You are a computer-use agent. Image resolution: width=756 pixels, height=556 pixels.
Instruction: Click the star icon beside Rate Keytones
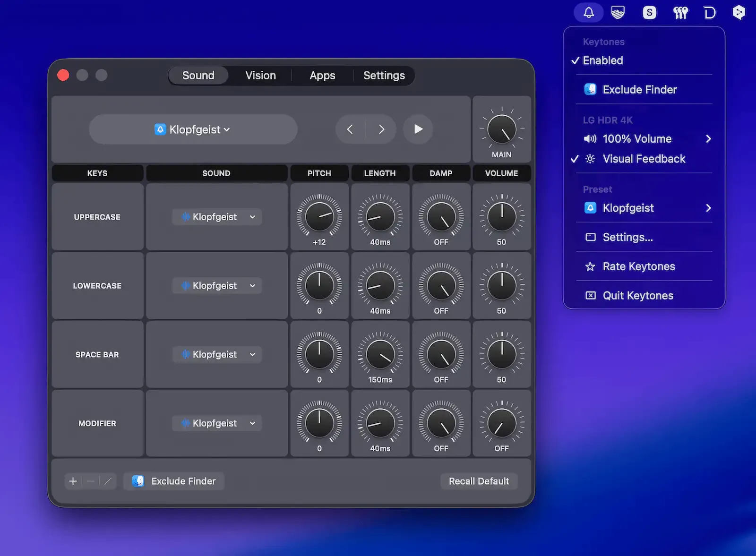tap(590, 266)
